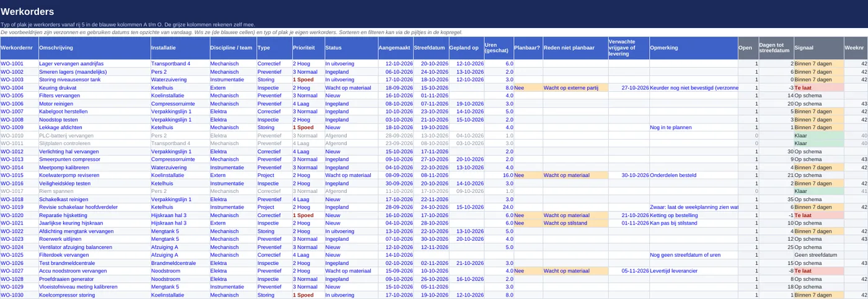Viewport: 868px width, 299px height.
Task: Click the Aangemaakt header cell
Action: [395, 48]
